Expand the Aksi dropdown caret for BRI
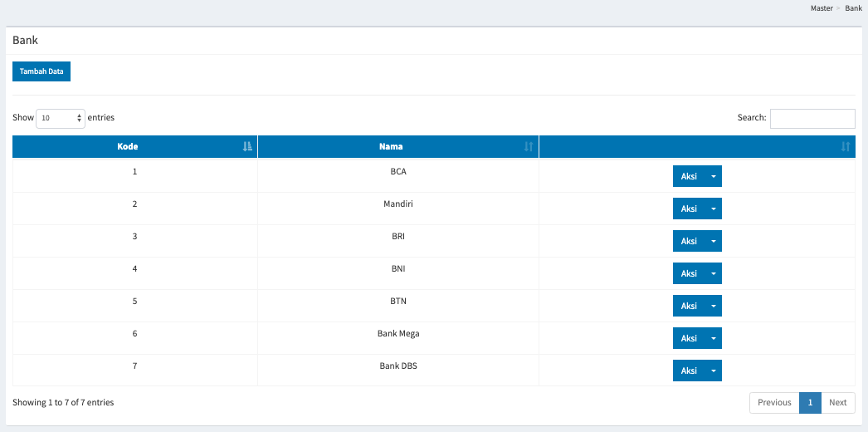The image size is (868, 432). coord(714,241)
